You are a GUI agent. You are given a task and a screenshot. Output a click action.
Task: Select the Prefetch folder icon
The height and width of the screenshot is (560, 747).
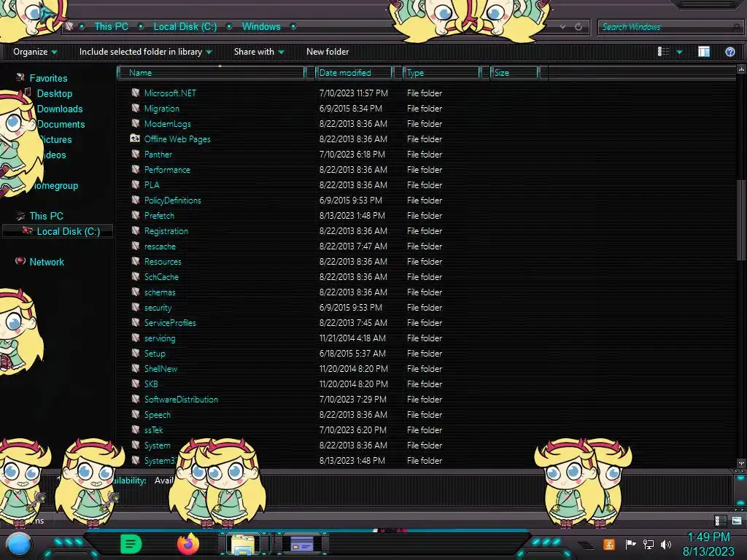tap(136, 215)
